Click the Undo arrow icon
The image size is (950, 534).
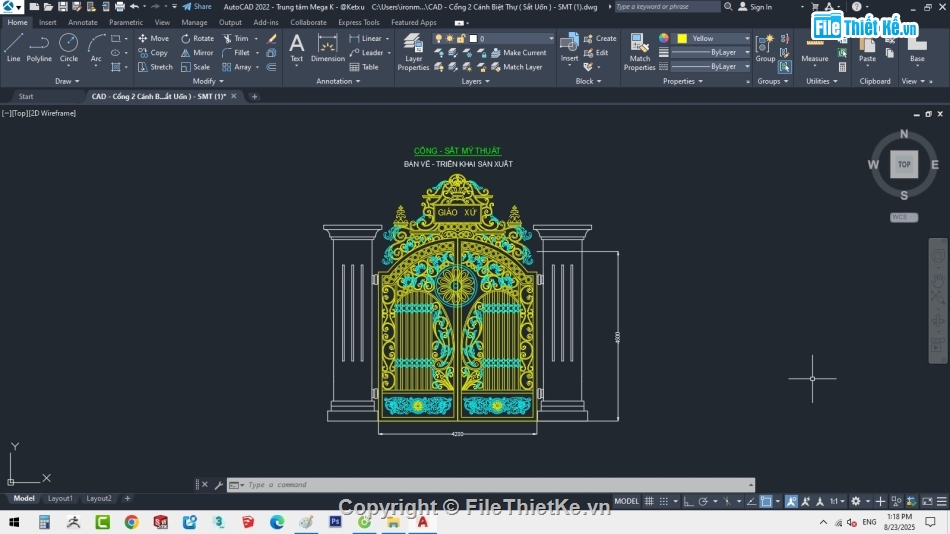[135, 7]
